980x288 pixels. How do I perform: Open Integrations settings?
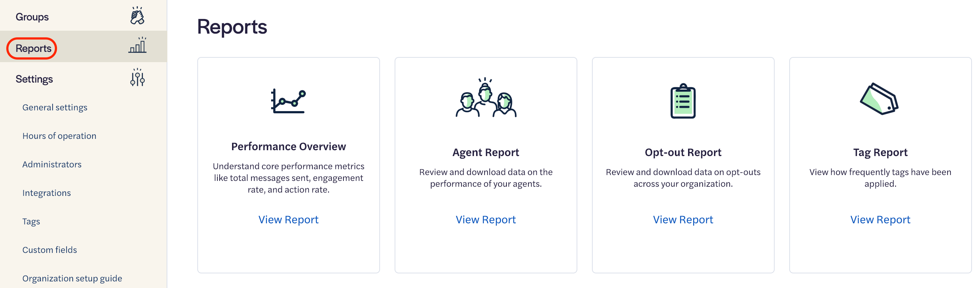pos(46,193)
